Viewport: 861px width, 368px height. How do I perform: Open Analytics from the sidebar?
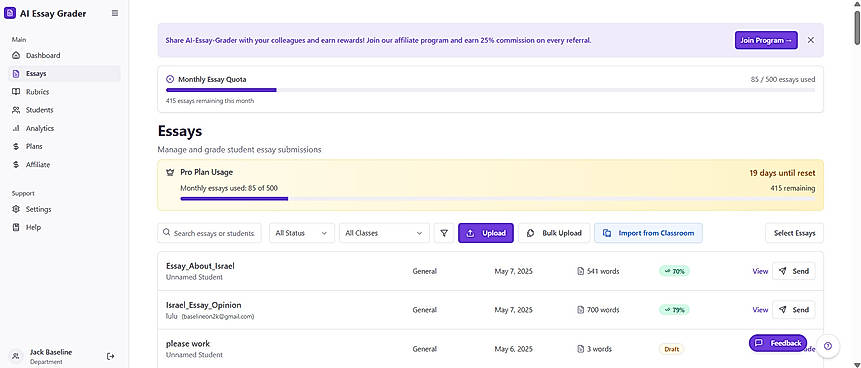tap(64, 128)
